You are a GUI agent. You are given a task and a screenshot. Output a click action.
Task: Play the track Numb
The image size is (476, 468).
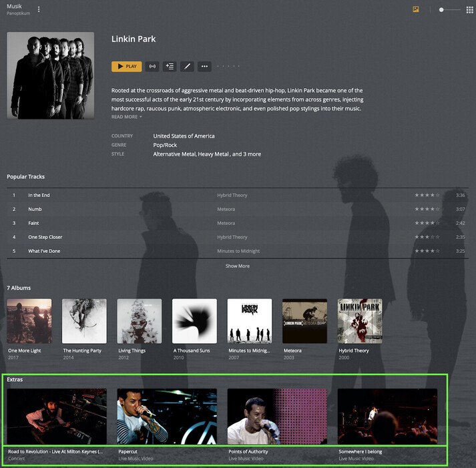[35, 209]
